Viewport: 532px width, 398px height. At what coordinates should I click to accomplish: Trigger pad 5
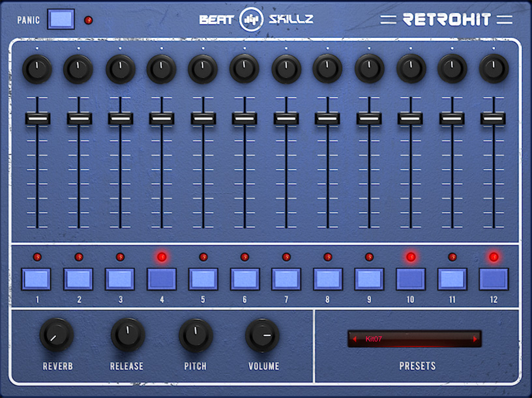coord(203,279)
